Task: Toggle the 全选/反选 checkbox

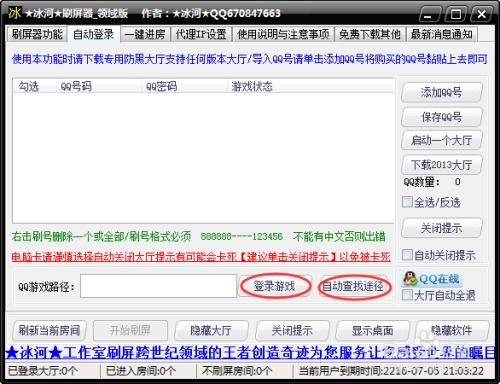Action: [x=407, y=202]
